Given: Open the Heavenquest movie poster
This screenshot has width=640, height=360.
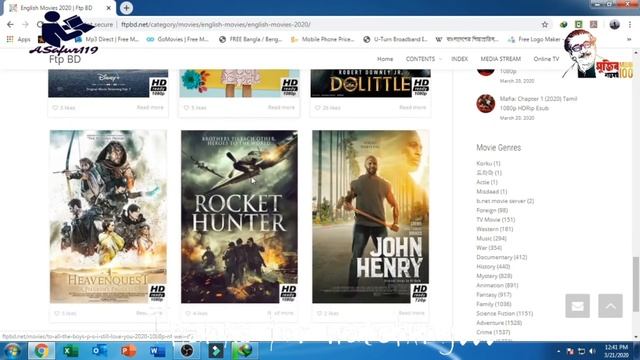Looking at the screenshot, I should 108,217.
